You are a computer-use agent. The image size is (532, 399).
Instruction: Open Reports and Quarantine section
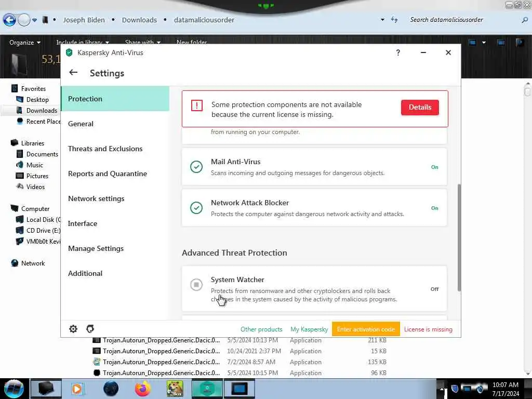(x=115, y=174)
